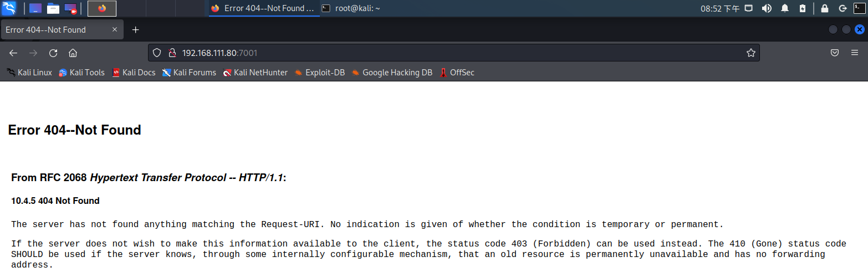
Task: Open a new browser tab
Action: pos(135,30)
